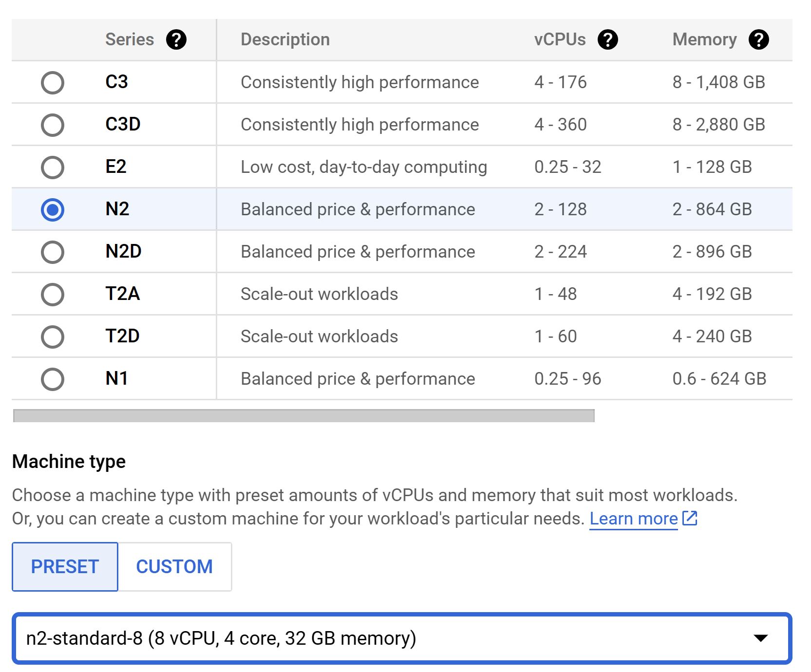Click the vCPUs help question mark icon
The width and height of the screenshot is (811, 672).
click(x=607, y=39)
